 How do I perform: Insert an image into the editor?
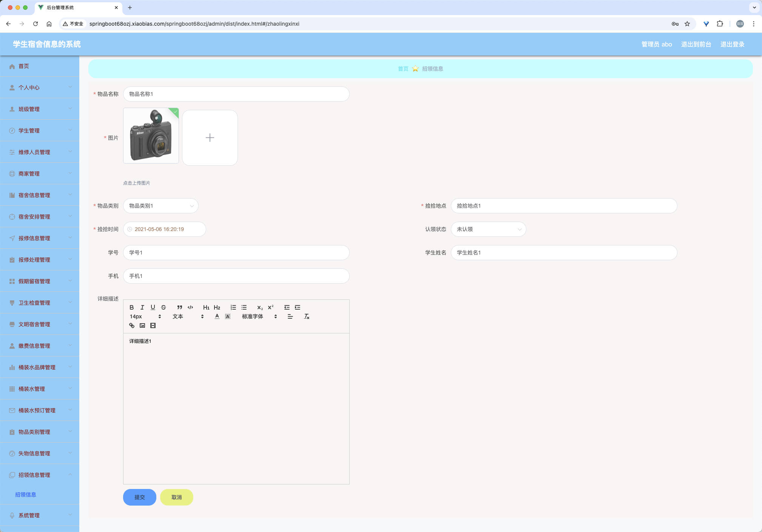point(142,325)
